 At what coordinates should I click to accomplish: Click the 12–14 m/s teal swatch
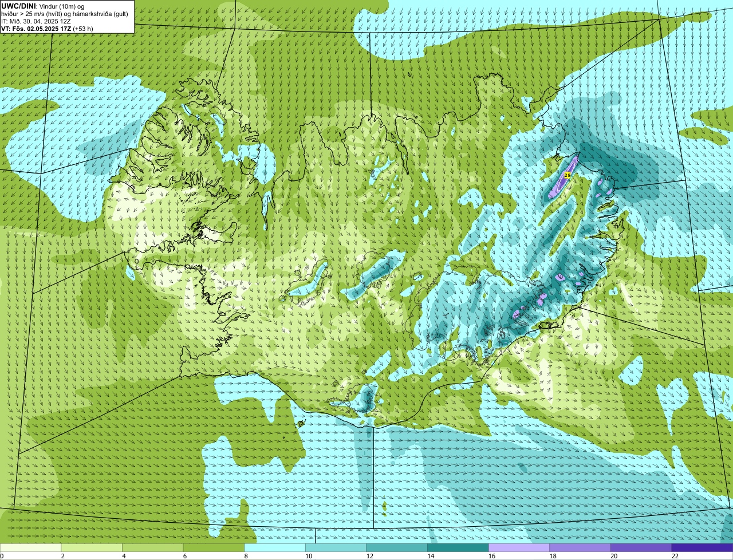coord(397,547)
